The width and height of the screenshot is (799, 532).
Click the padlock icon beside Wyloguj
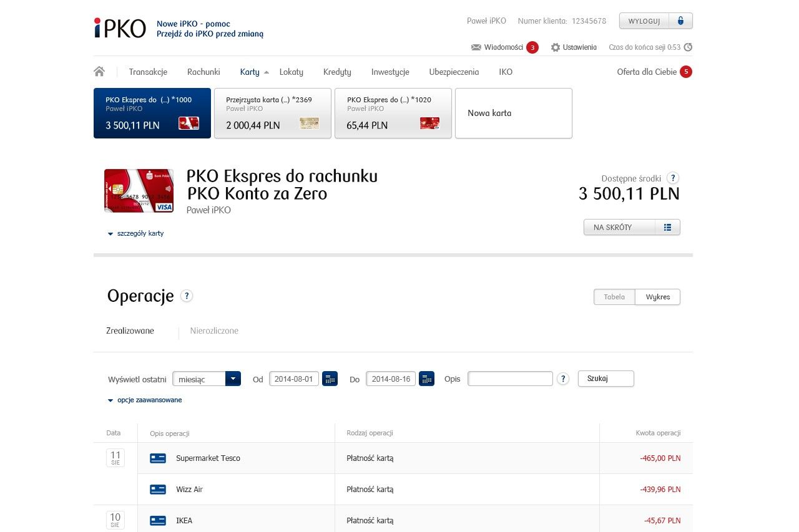[680, 21]
